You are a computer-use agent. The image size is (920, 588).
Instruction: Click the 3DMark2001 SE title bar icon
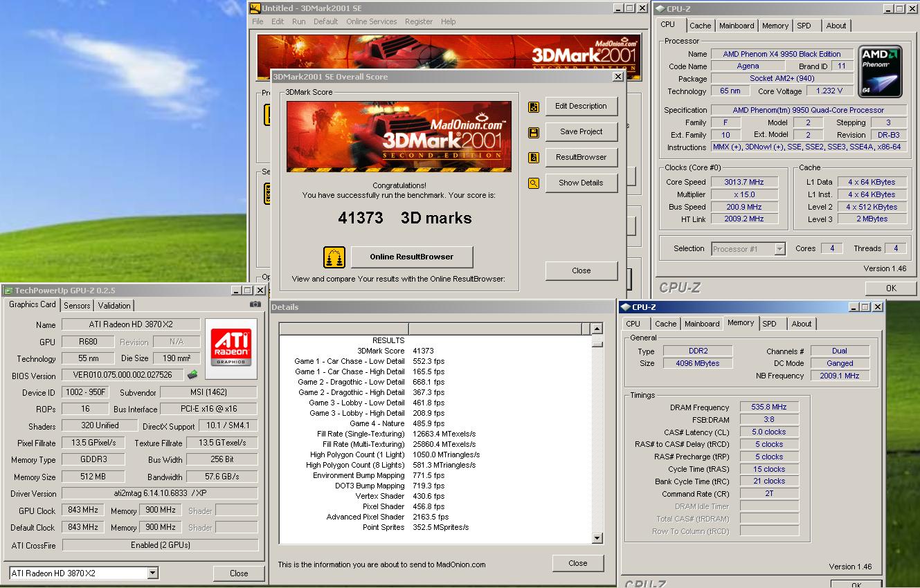tap(255, 8)
